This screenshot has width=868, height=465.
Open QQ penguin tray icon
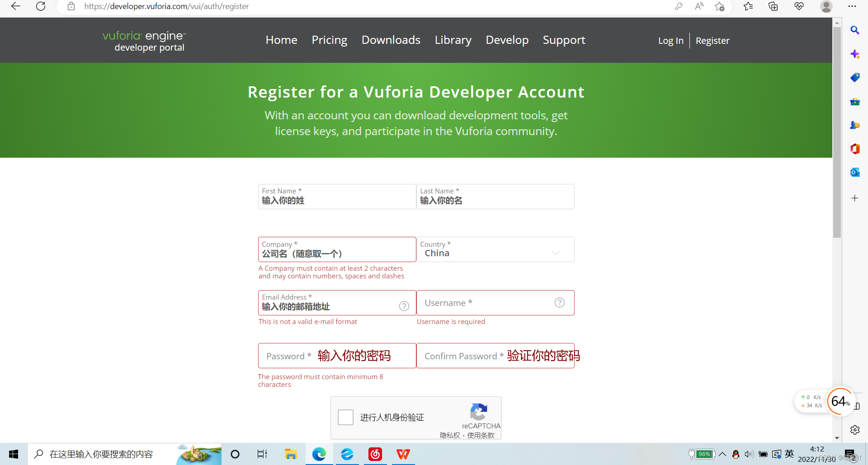[736, 454]
